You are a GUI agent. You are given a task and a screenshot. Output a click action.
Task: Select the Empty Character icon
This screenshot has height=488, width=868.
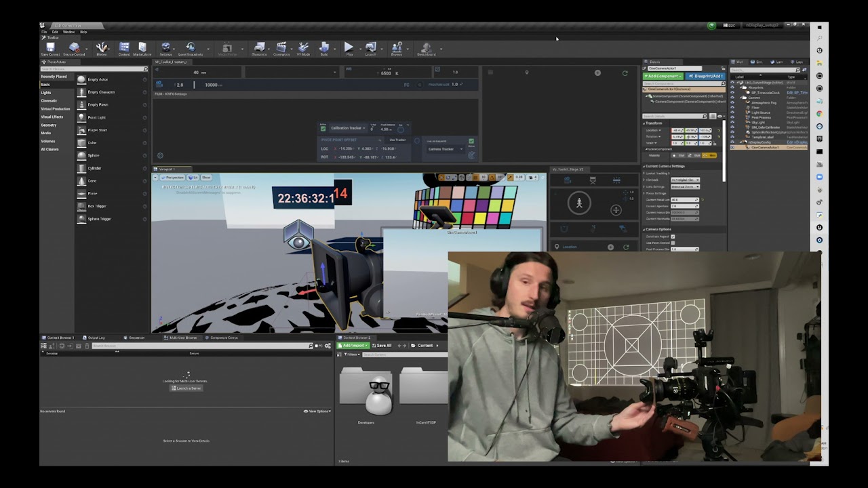pos(81,92)
